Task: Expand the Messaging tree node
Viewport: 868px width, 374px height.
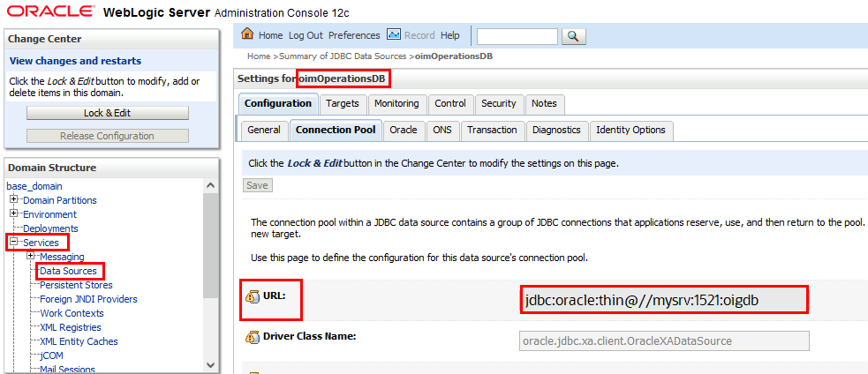Action: [30, 256]
